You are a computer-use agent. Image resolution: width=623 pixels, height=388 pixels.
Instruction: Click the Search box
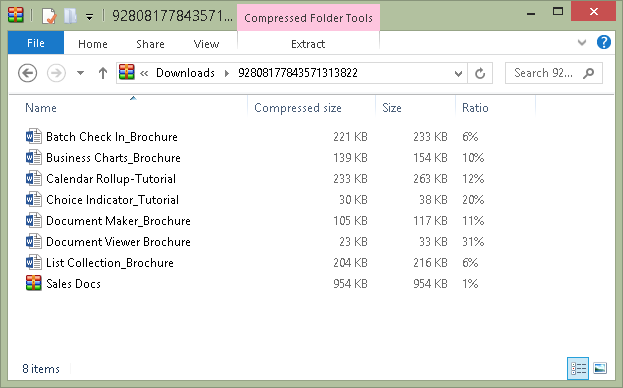553,73
